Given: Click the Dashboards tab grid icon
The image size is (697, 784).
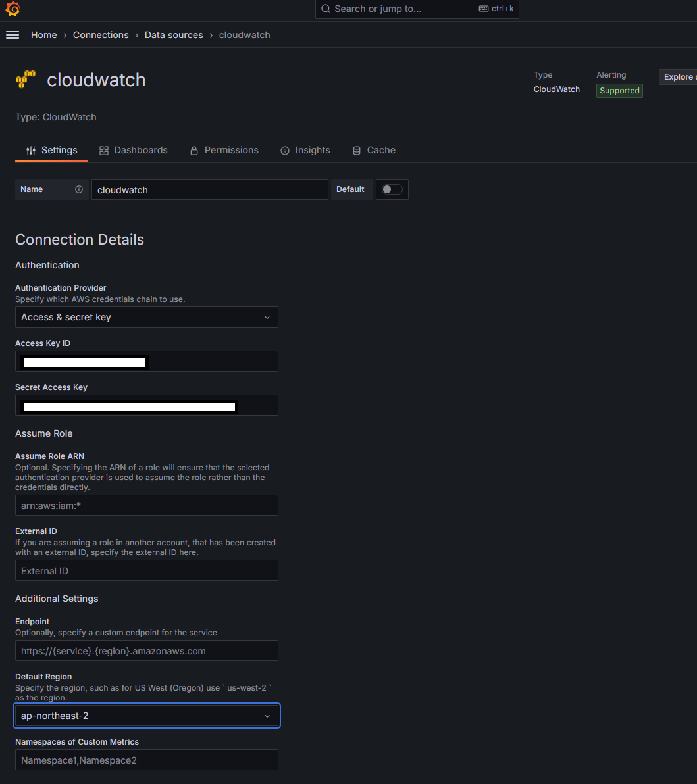Looking at the screenshot, I should click(x=103, y=151).
